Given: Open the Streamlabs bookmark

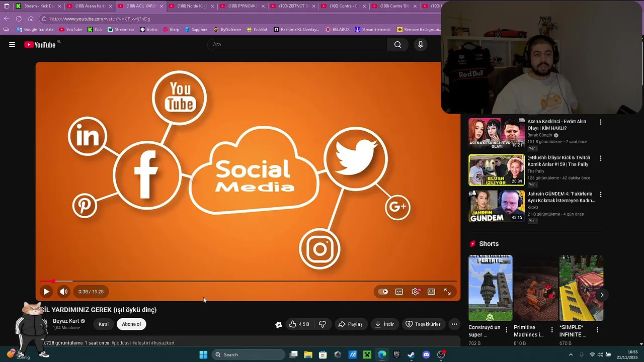Looking at the screenshot, I should pyautogui.click(x=121, y=30).
